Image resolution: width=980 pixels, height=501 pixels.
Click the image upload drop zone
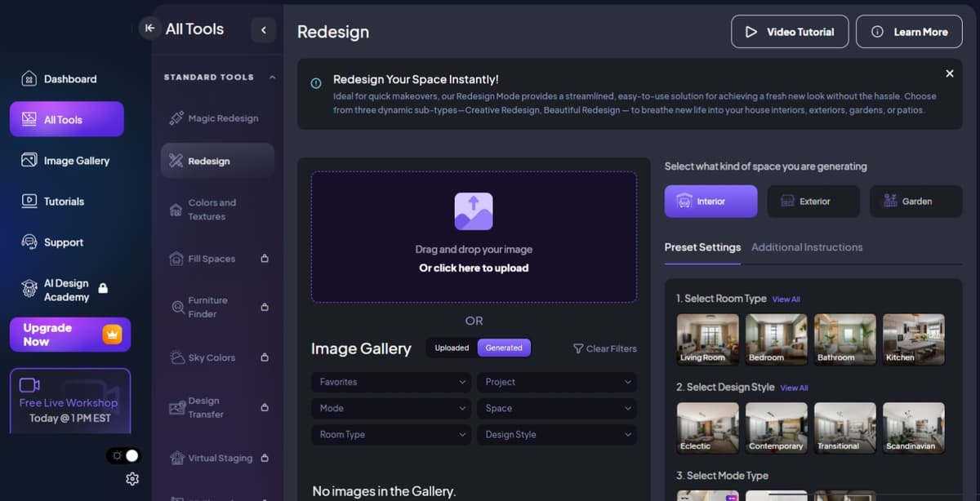474,237
